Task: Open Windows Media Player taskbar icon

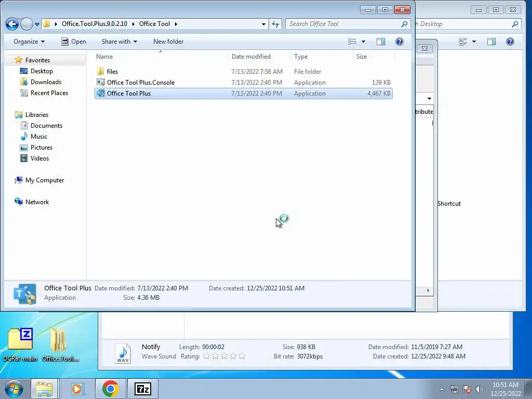Action: coord(77,389)
